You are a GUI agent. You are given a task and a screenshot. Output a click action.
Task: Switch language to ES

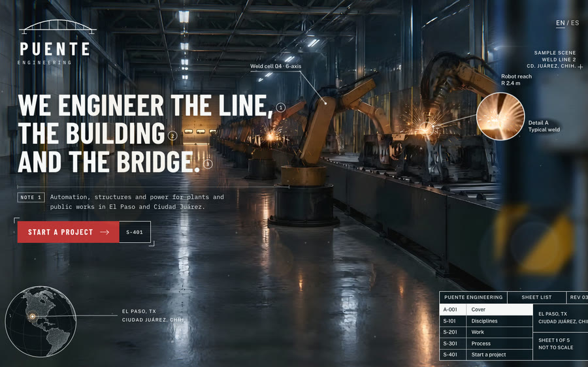[575, 23]
